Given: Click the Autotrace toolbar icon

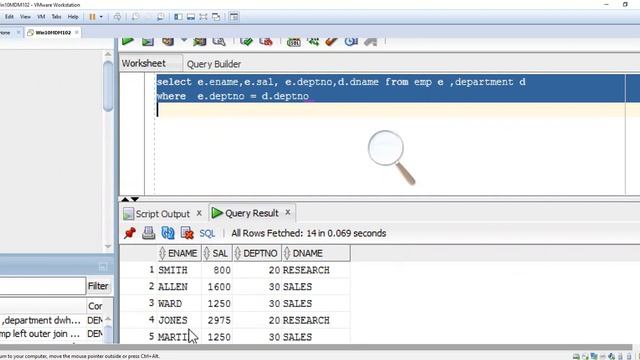Looking at the screenshot, I should pyautogui.click(x=200, y=41).
